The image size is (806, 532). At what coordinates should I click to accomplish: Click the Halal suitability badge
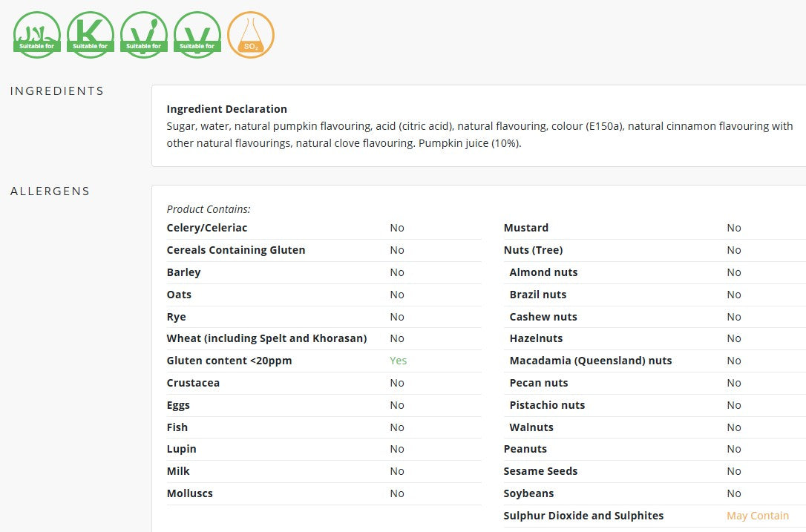coord(37,35)
